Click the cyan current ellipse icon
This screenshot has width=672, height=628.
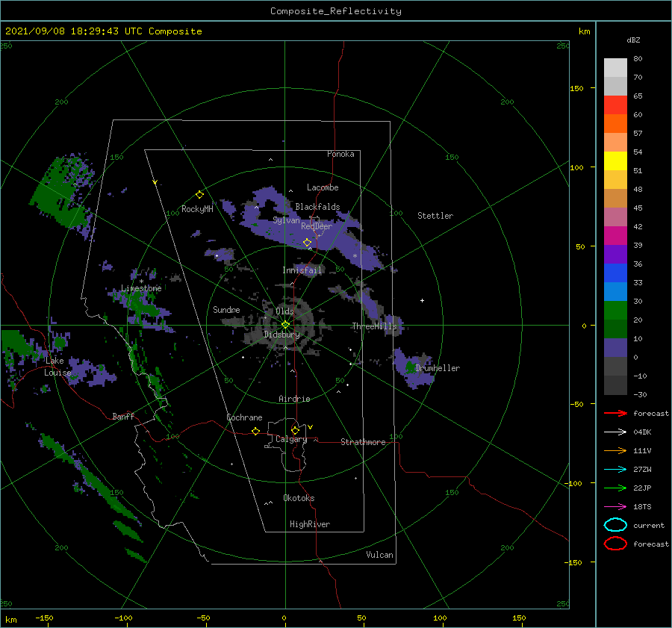point(615,525)
